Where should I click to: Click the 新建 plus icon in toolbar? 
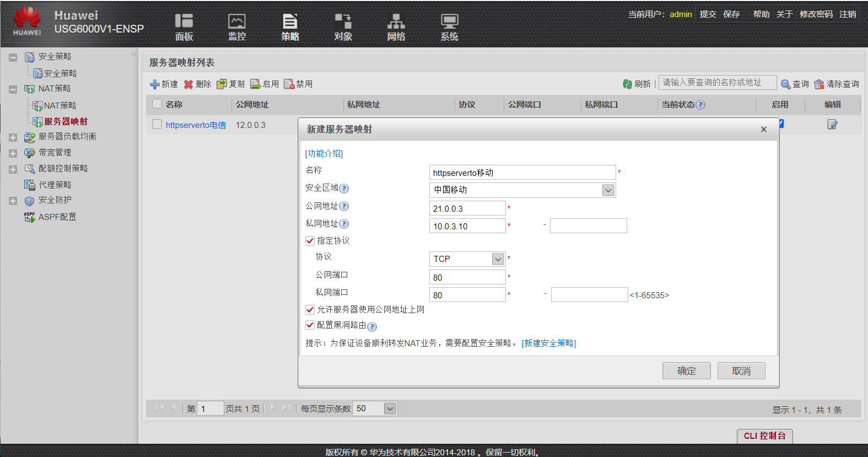click(155, 84)
